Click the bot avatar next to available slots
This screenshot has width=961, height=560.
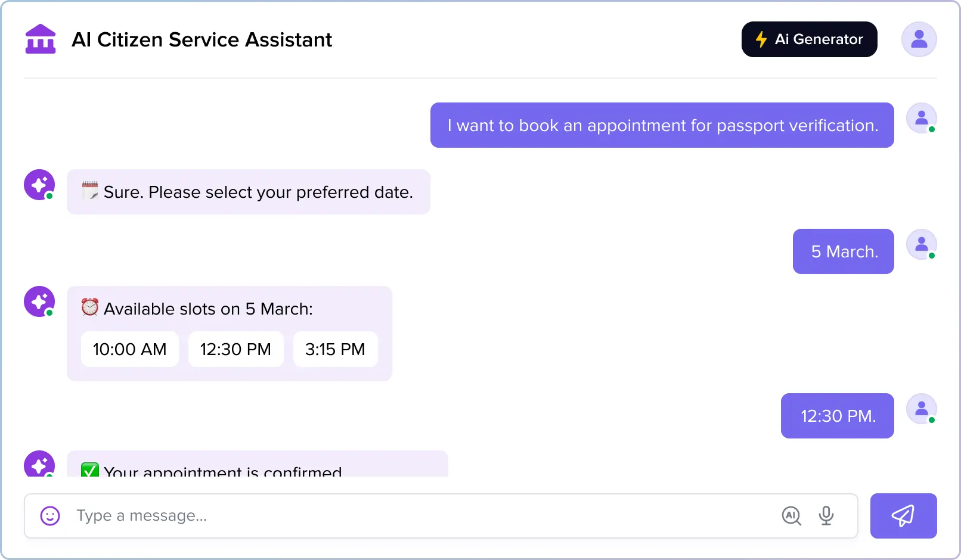[x=39, y=301]
